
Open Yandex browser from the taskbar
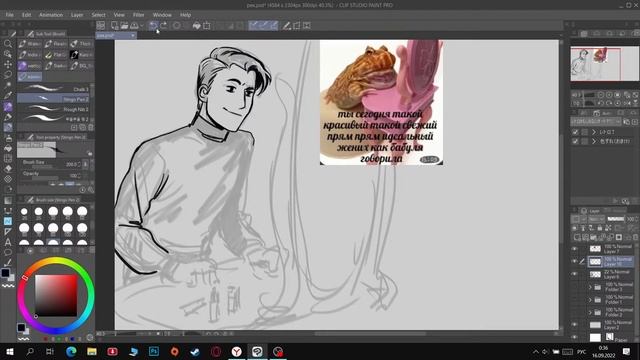click(237, 351)
